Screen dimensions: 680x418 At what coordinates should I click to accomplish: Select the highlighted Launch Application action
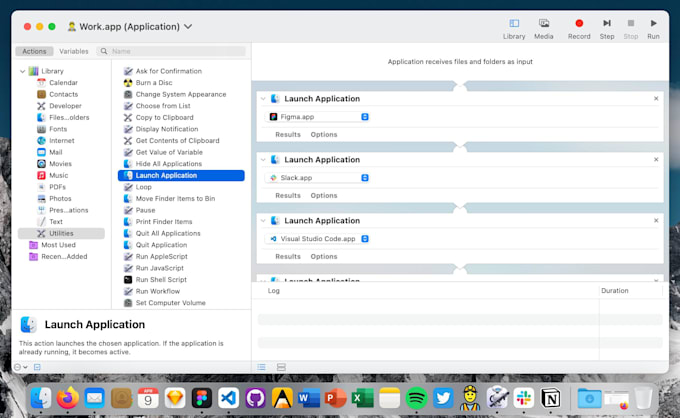[181, 175]
